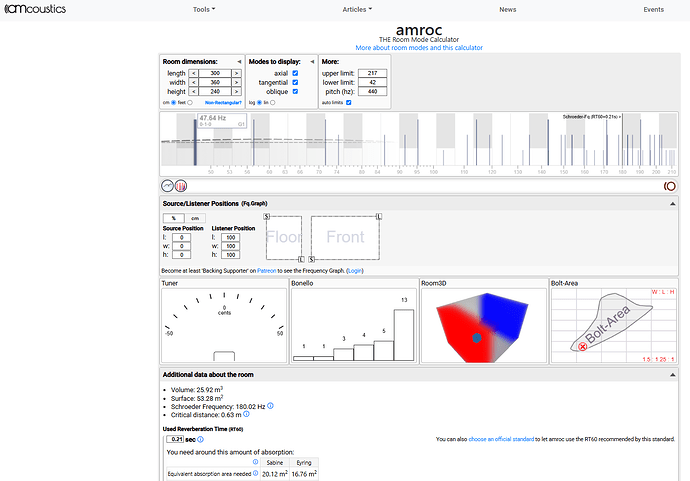Click the width value field

pos(215,82)
